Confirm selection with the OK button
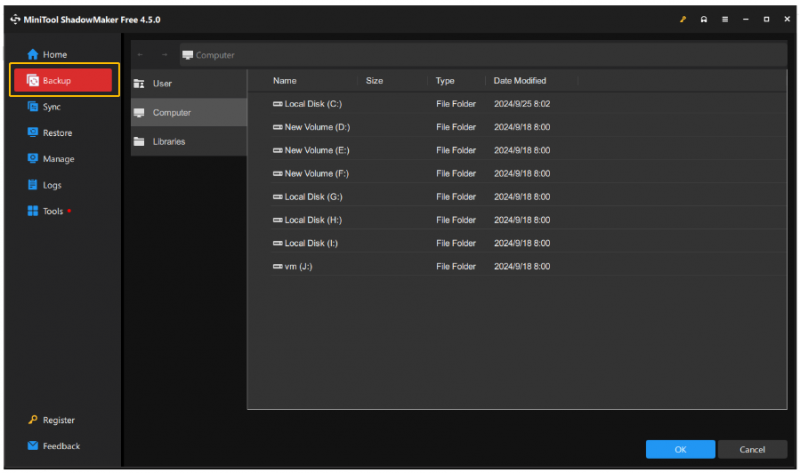Image resolution: width=800 pixels, height=473 pixels. pos(680,450)
